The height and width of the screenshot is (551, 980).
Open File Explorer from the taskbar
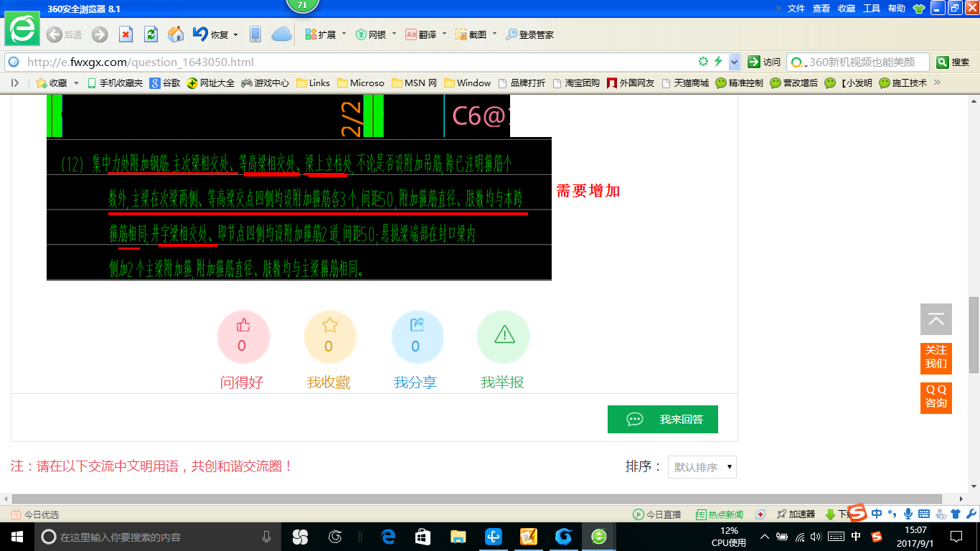[x=458, y=536]
